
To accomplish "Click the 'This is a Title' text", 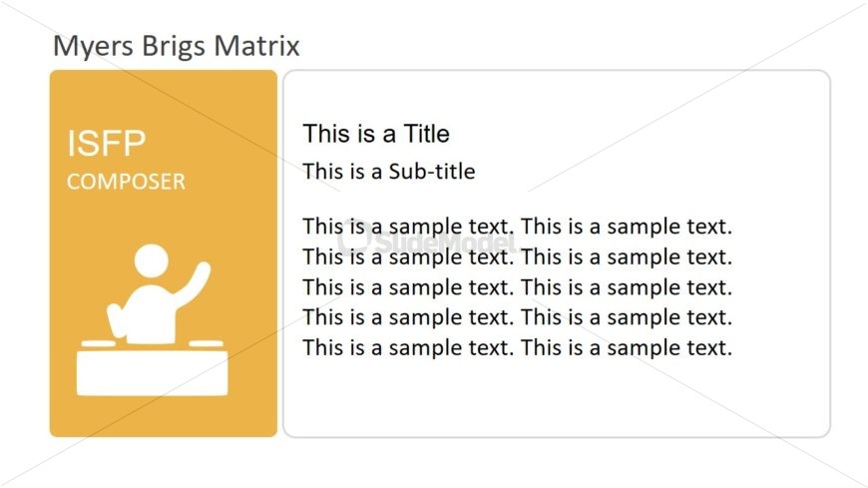I will pos(376,134).
